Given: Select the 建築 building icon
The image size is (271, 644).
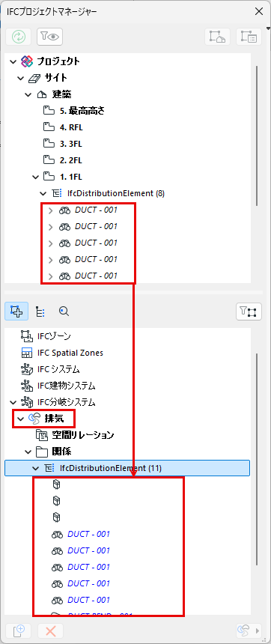Looking at the screenshot, I should pyautogui.click(x=41, y=94).
